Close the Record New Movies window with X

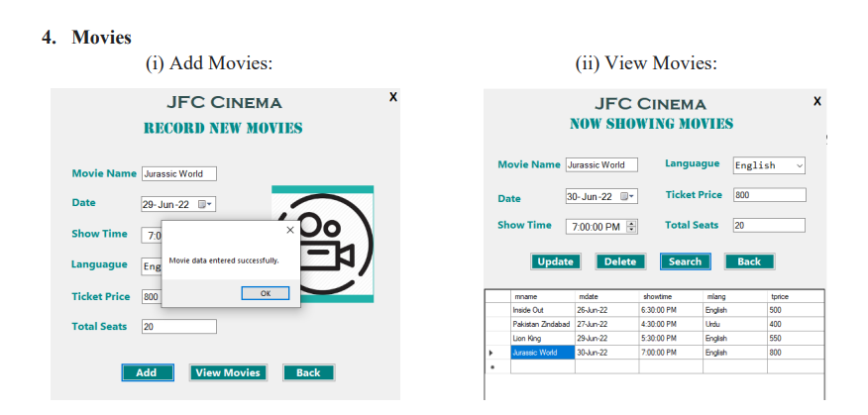(x=393, y=97)
